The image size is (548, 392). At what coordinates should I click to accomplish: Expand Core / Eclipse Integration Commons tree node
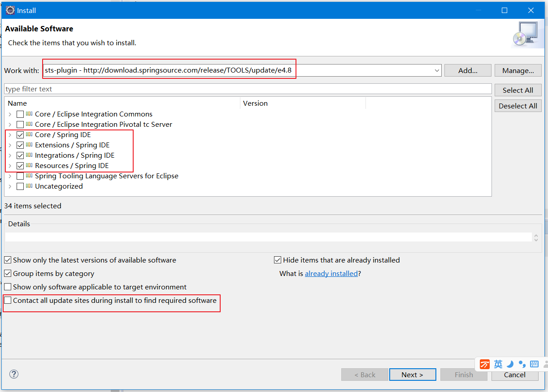[x=10, y=114]
